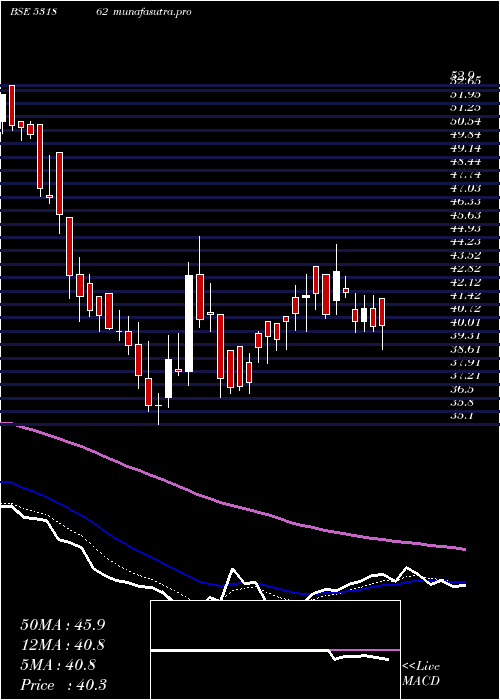This screenshot has height=700, width=500.
Task: Select the 43.52 price axis label
Action: [464, 255]
